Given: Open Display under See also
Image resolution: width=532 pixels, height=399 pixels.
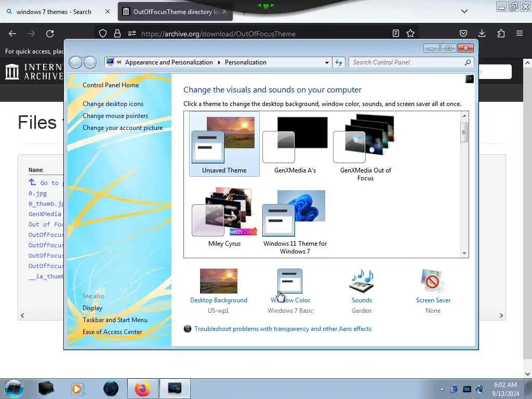Looking at the screenshot, I should click(92, 308).
